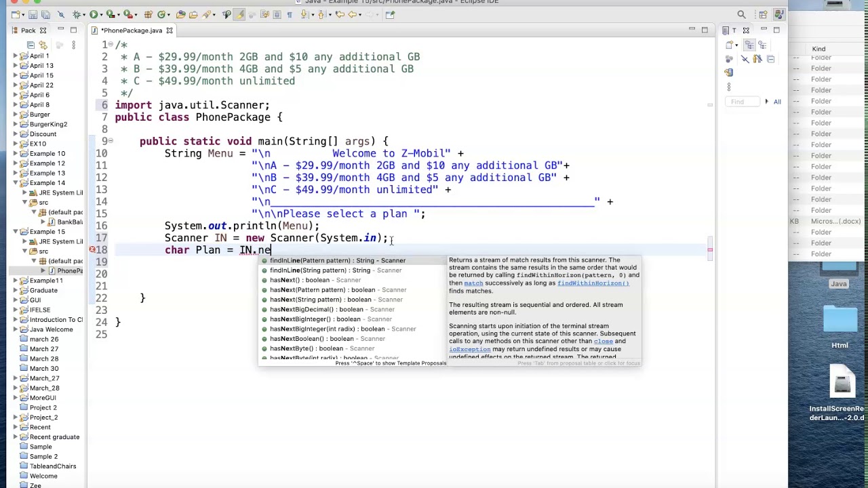This screenshot has width=868, height=488.
Task: Click the Next Annotation arrow icon
Action: tap(303, 14)
